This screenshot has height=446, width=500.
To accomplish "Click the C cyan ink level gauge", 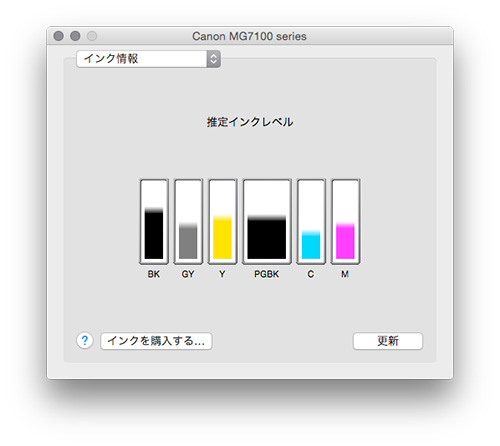I will (311, 221).
